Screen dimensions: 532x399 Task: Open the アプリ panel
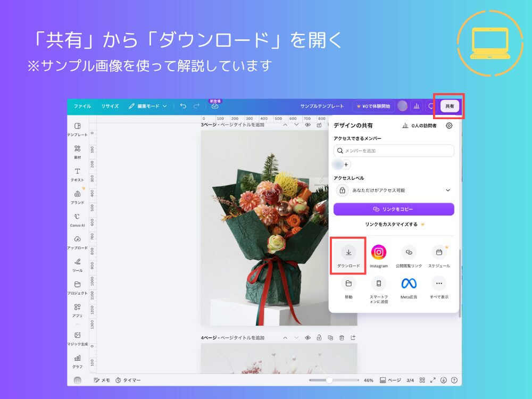pyautogui.click(x=77, y=310)
